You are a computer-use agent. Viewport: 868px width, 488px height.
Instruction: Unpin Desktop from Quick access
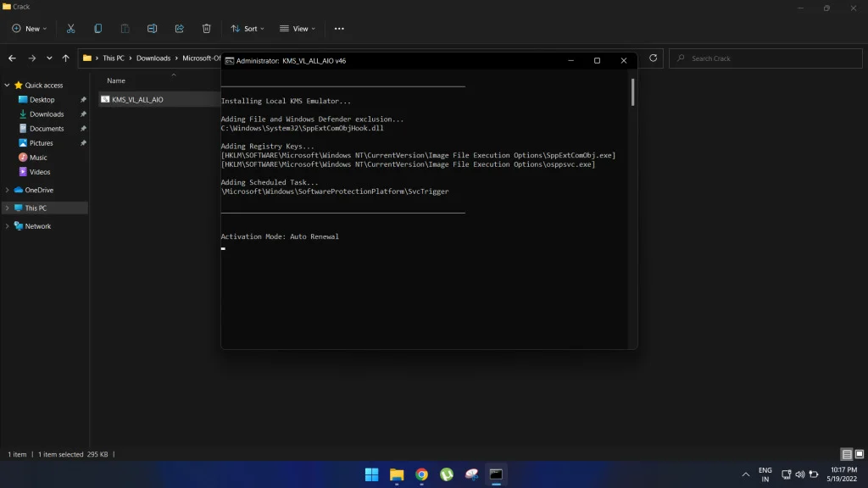pyautogui.click(x=83, y=100)
